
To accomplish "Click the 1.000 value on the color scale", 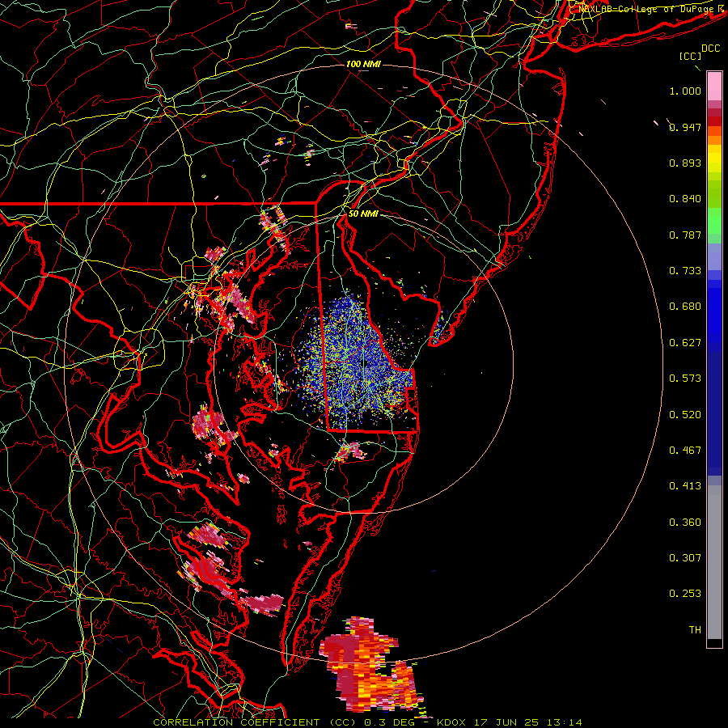I will 685,91.
